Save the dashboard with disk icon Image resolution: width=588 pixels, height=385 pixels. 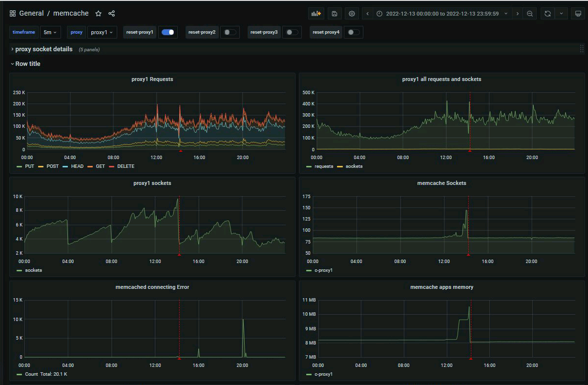coord(334,14)
